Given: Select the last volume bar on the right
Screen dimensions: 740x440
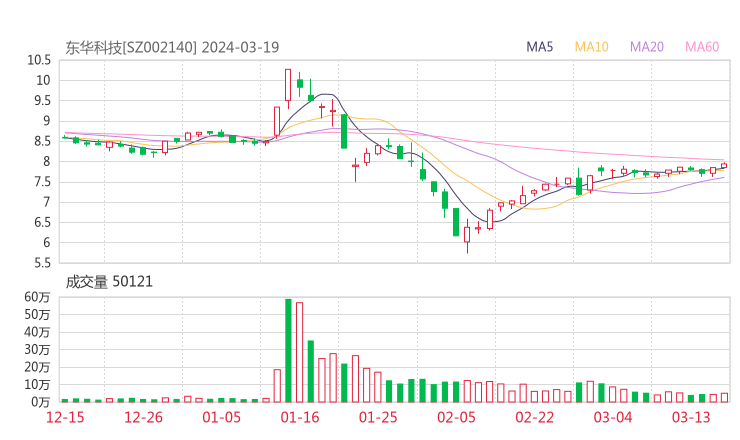Looking at the screenshot, I should pyautogui.click(x=724, y=398).
